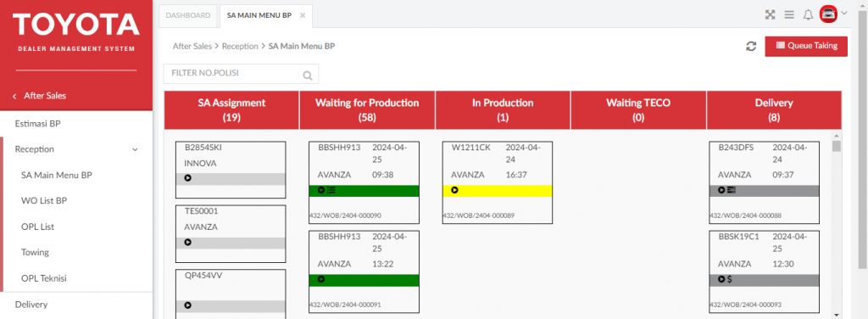Click the yellow W1211CK status bar
Viewport: 868px width, 319px height.
pyautogui.click(x=497, y=191)
